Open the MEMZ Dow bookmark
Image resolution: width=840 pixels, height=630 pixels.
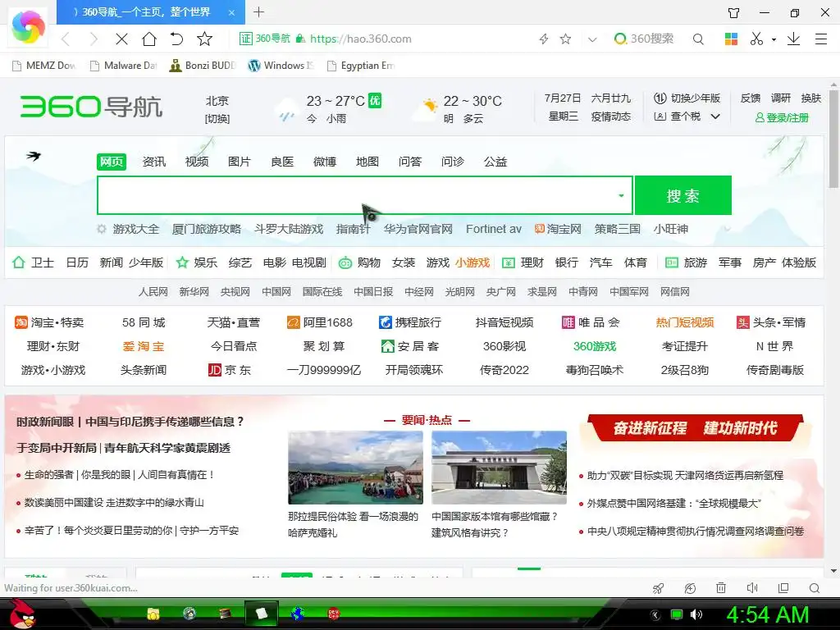tap(44, 66)
